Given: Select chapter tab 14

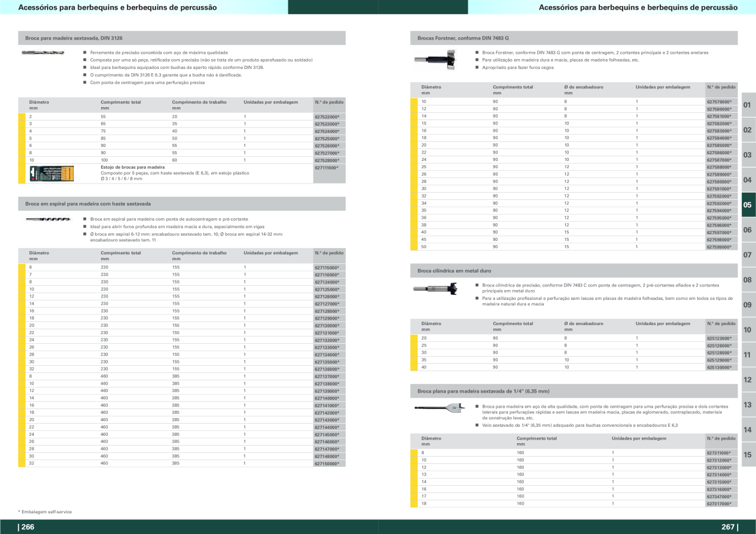Looking at the screenshot, I should (747, 430).
